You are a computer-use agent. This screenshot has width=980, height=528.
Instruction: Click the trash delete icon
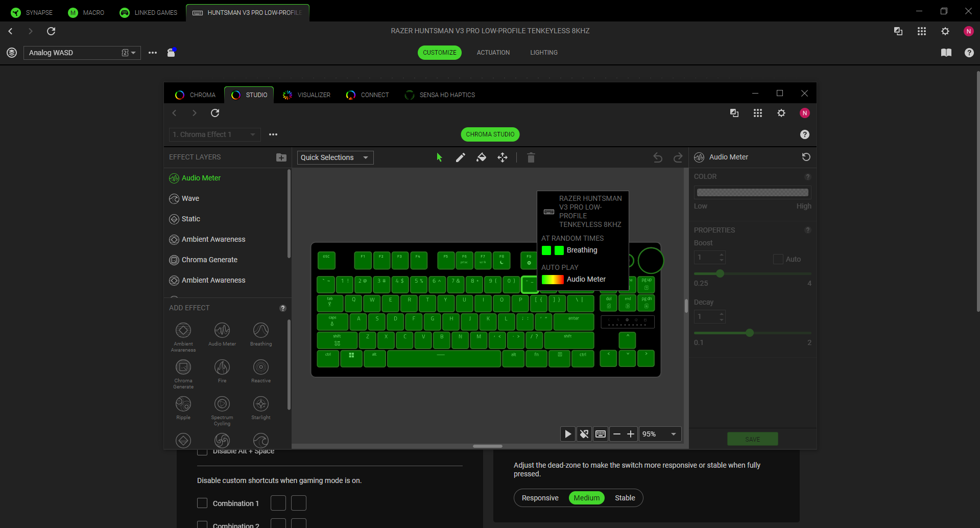tap(531, 157)
